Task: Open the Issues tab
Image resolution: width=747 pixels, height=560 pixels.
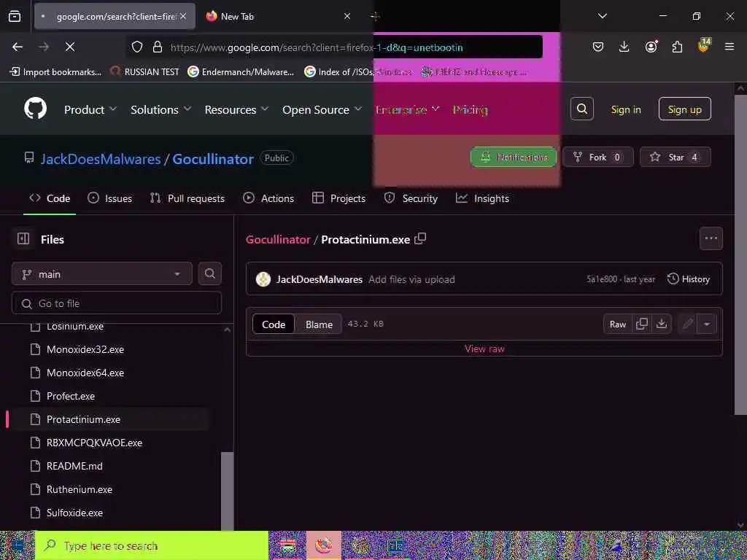Action: point(110,198)
